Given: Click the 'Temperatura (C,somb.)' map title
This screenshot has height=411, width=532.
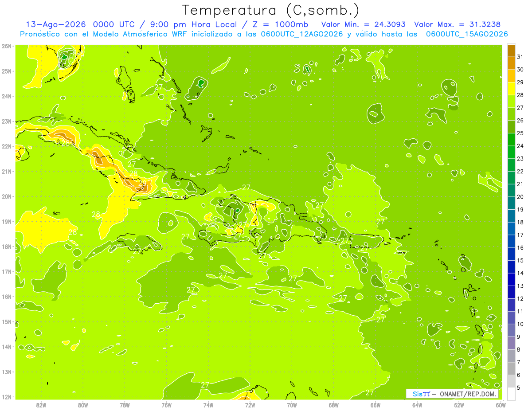Looking at the screenshot, I should 270,11.
